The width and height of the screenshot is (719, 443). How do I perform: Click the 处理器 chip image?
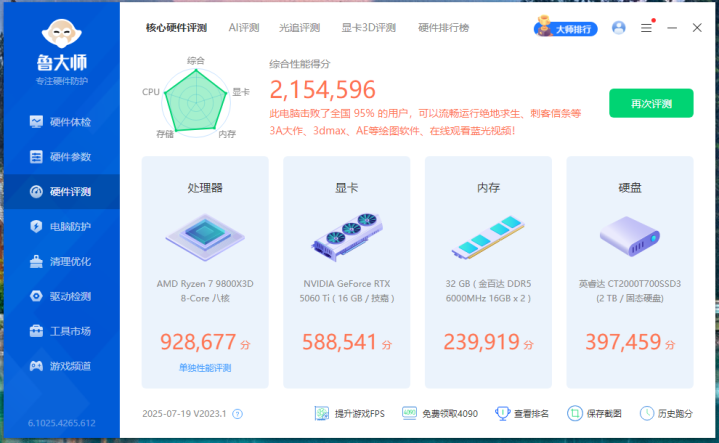coord(205,238)
